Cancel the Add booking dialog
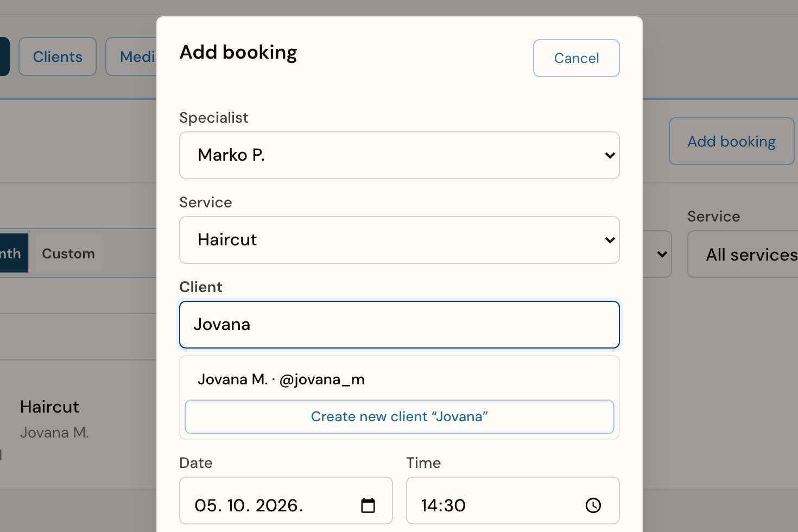 pos(577,58)
